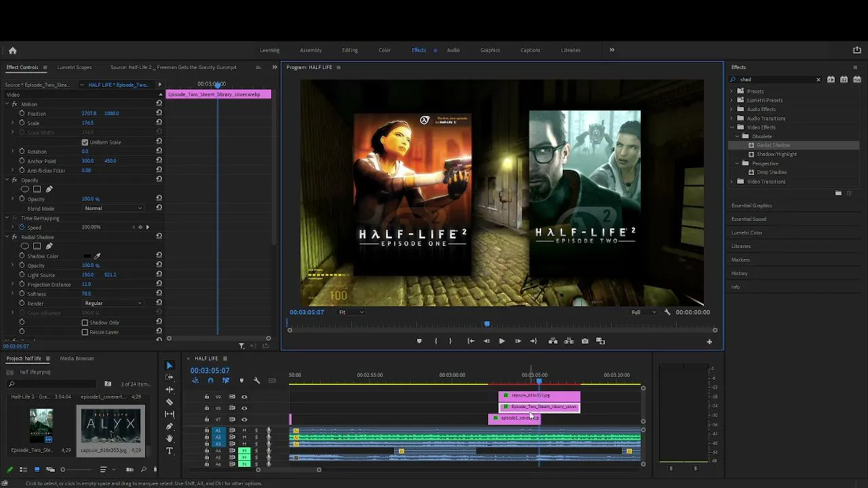Image resolution: width=868 pixels, height=488 pixels.
Task: Toggle visibility eye of track V7
Action: click(x=244, y=419)
